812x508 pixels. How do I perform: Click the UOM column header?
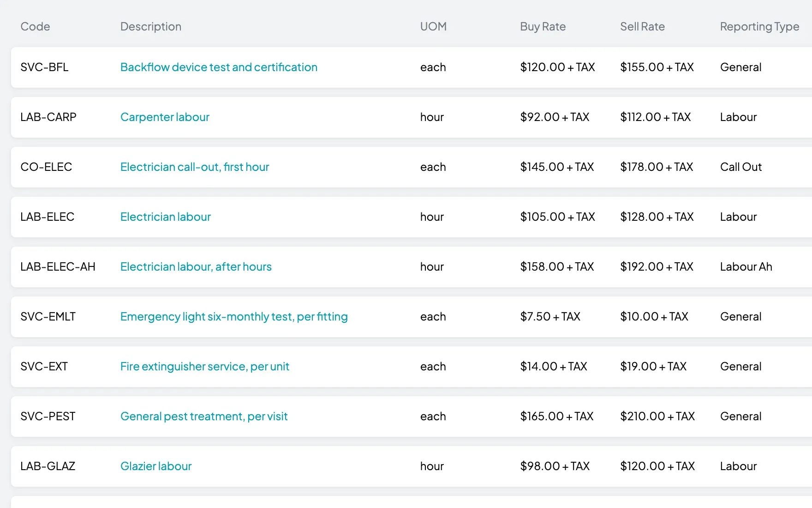coord(433,27)
